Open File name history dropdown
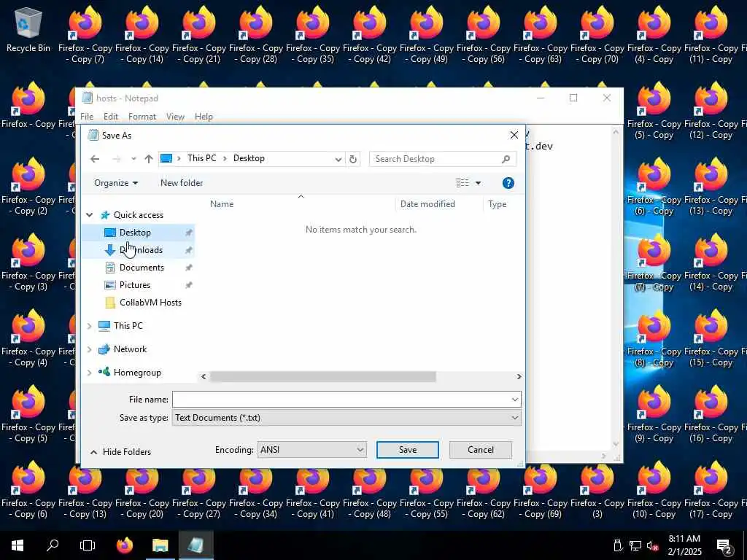The width and height of the screenshot is (747, 560). click(515, 400)
